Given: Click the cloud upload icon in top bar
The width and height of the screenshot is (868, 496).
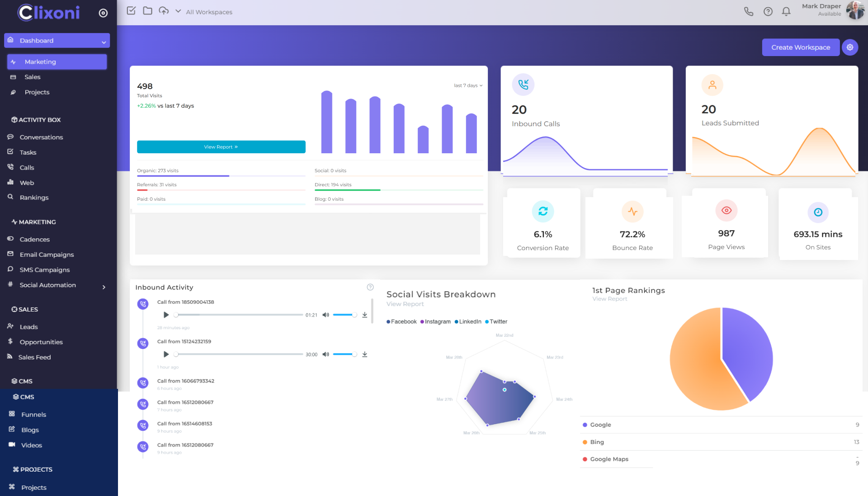Looking at the screenshot, I should [164, 11].
